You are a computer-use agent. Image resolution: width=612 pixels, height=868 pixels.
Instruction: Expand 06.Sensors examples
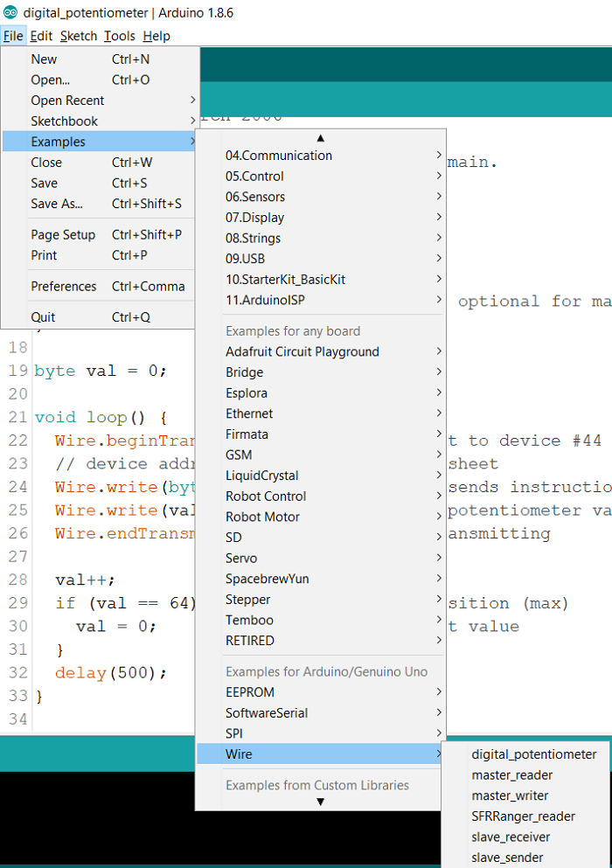[321, 197]
